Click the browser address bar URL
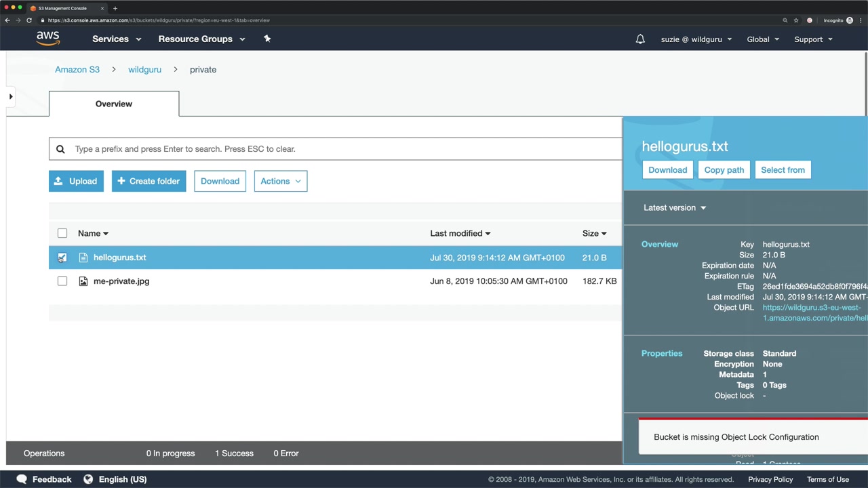This screenshot has height=488, width=868. point(159,20)
